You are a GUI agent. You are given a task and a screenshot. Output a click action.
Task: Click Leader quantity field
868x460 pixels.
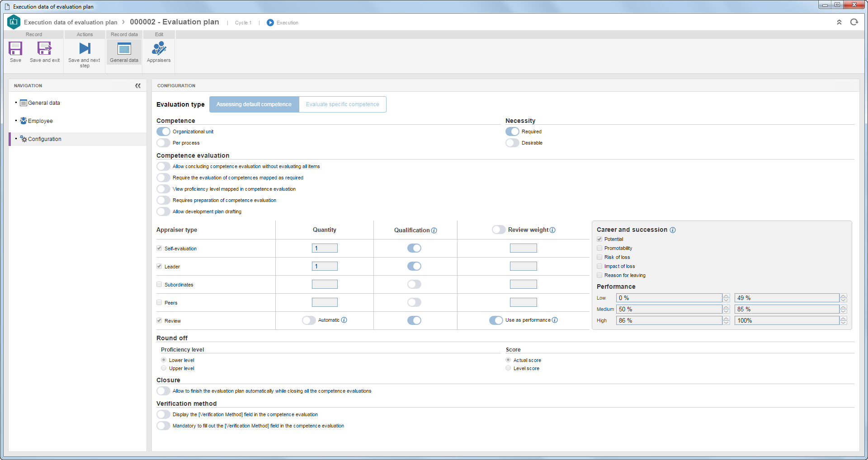pos(325,266)
